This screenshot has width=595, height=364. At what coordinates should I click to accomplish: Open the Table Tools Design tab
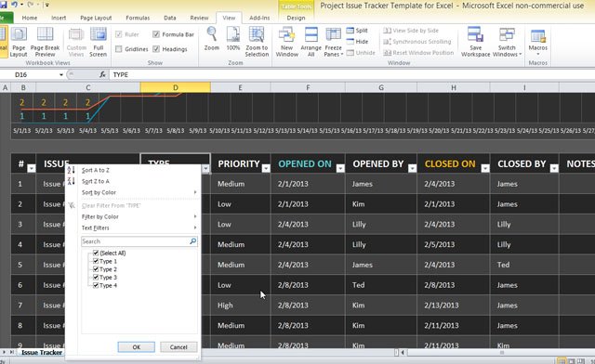[296, 18]
